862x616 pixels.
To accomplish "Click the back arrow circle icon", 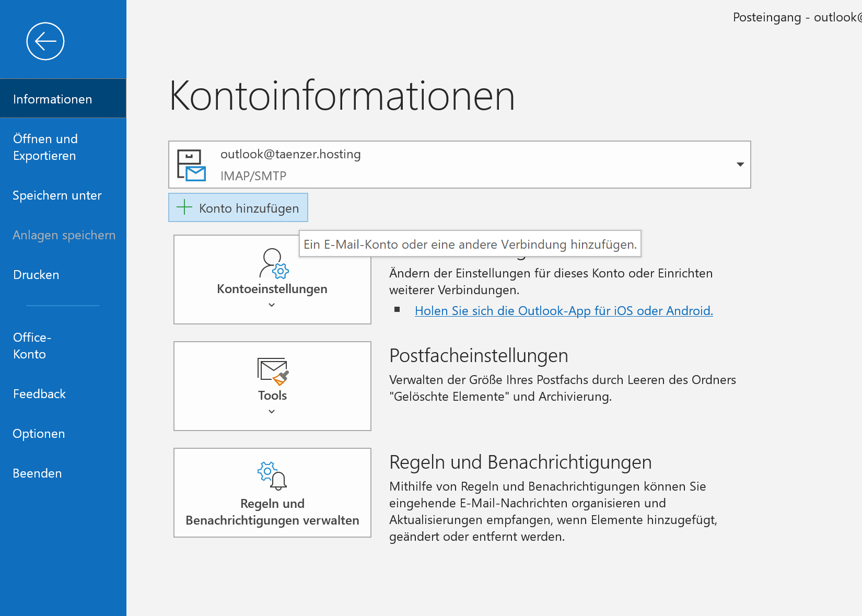I will coord(45,41).
